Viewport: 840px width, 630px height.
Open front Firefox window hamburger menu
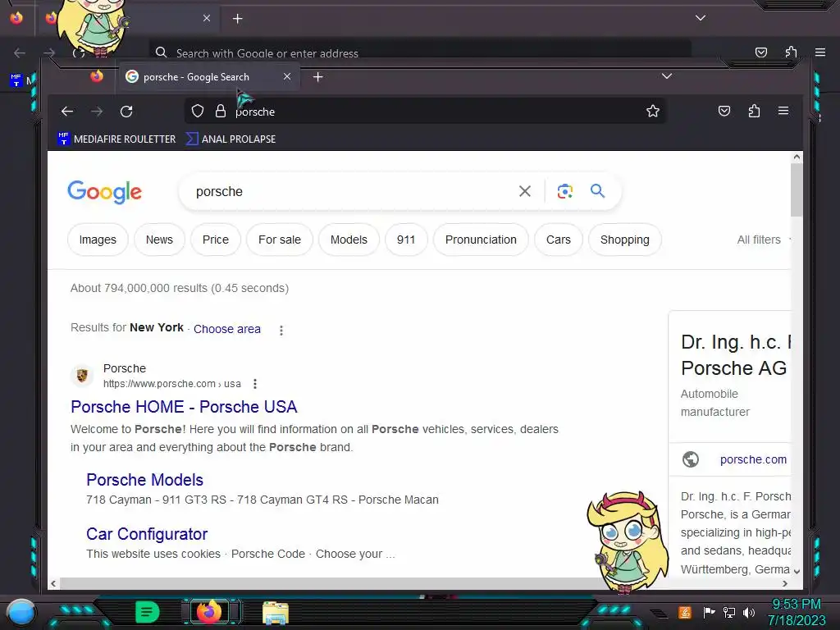(x=783, y=111)
